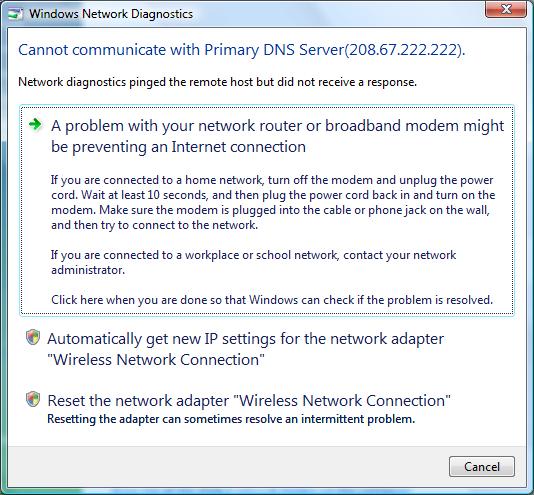The image size is (534, 495).
Task: Click the 'Resetting the adapter can sometimes resolve' subtitle
Action: (x=231, y=419)
